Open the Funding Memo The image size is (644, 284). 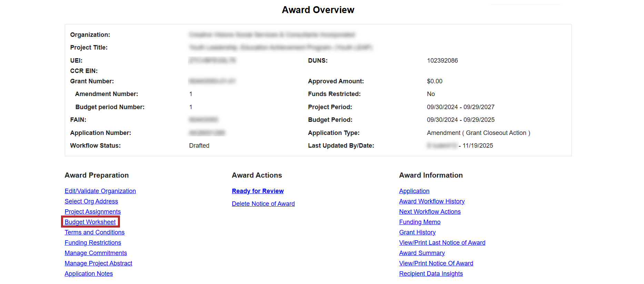tap(420, 222)
